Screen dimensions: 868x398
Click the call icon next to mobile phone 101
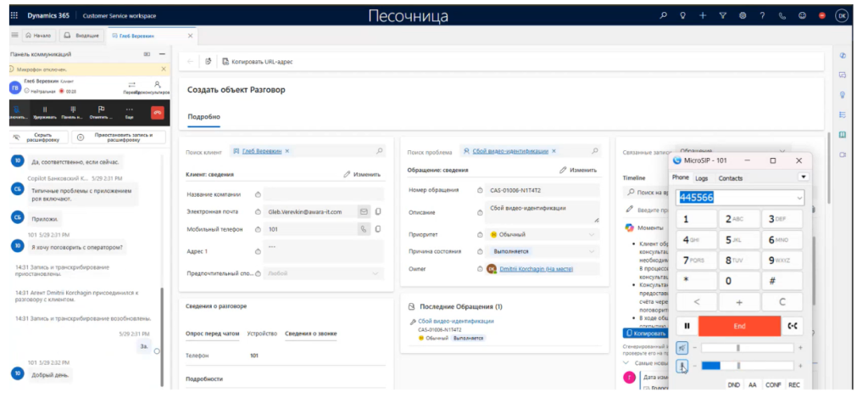[364, 229]
